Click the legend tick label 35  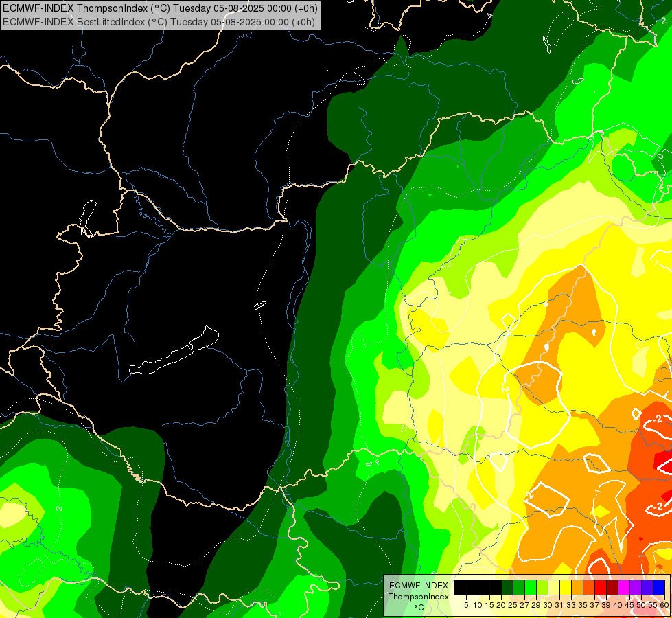[583, 605]
